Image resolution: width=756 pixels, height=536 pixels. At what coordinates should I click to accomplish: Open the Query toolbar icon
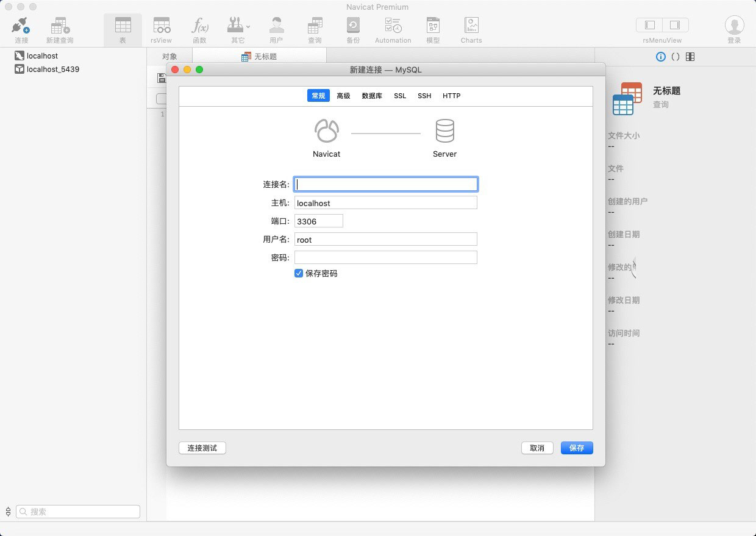coord(315,25)
